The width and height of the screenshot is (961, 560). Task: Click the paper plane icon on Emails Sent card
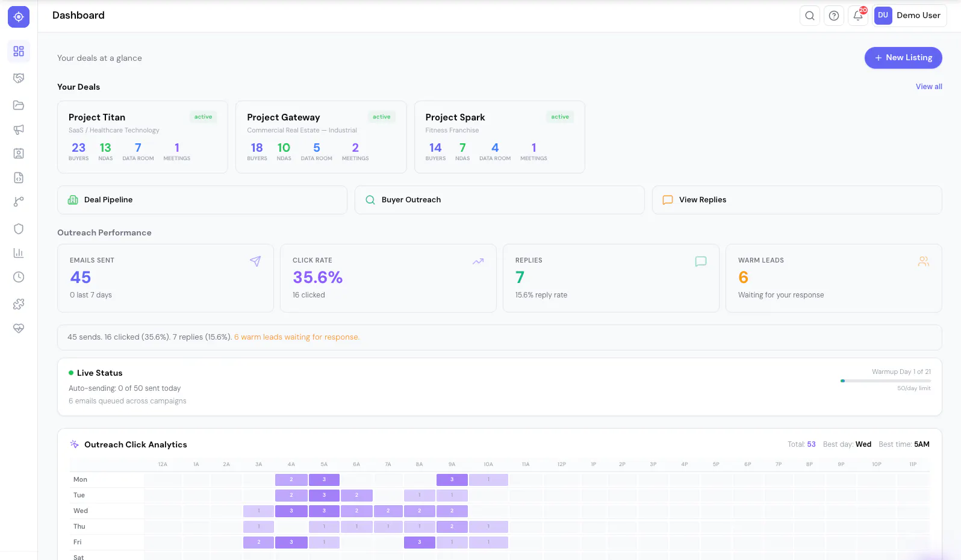point(255,261)
